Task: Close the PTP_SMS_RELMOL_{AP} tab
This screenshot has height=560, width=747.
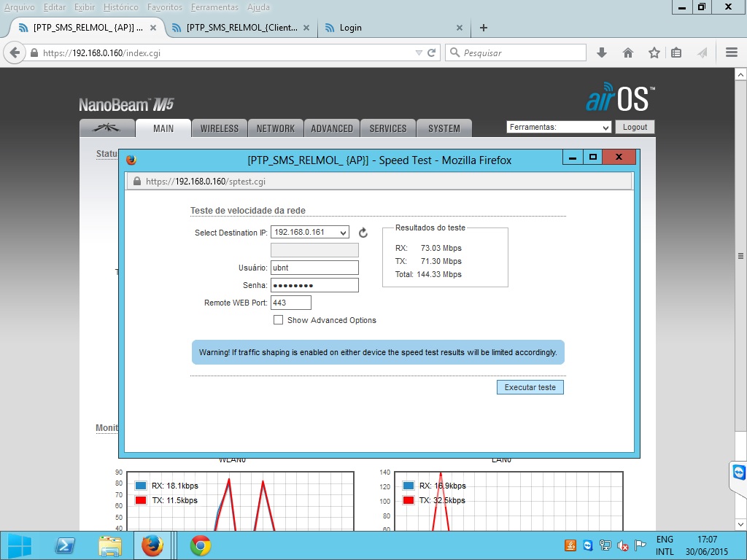Action: tap(153, 28)
